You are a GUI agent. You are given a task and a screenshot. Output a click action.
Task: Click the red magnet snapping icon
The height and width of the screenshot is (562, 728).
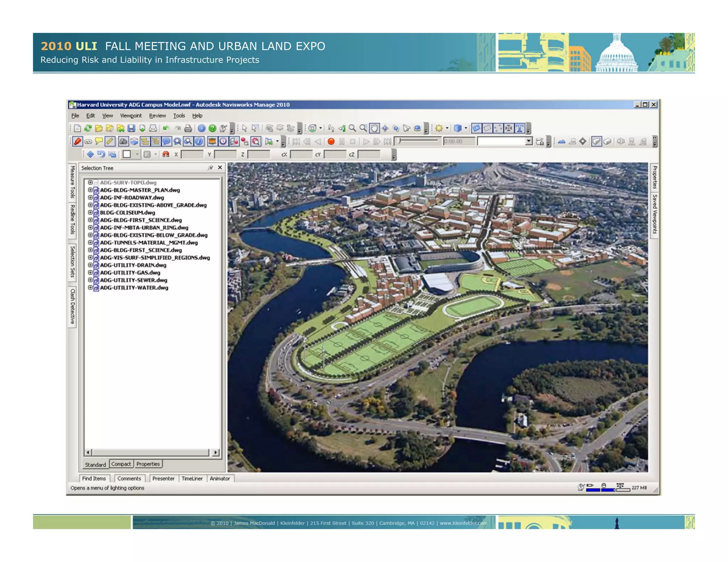point(166,154)
